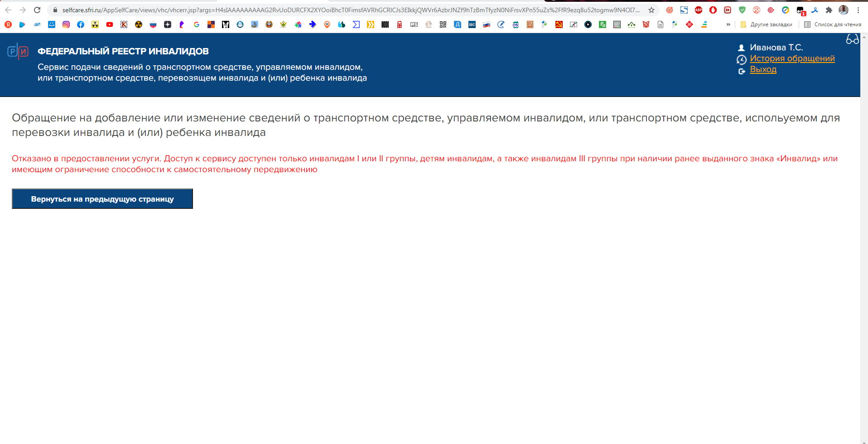The width and height of the screenshot is (868, 444).
Task: Open the YouTube bookmark
Action: pyautogui.click(x=110, y=24)
